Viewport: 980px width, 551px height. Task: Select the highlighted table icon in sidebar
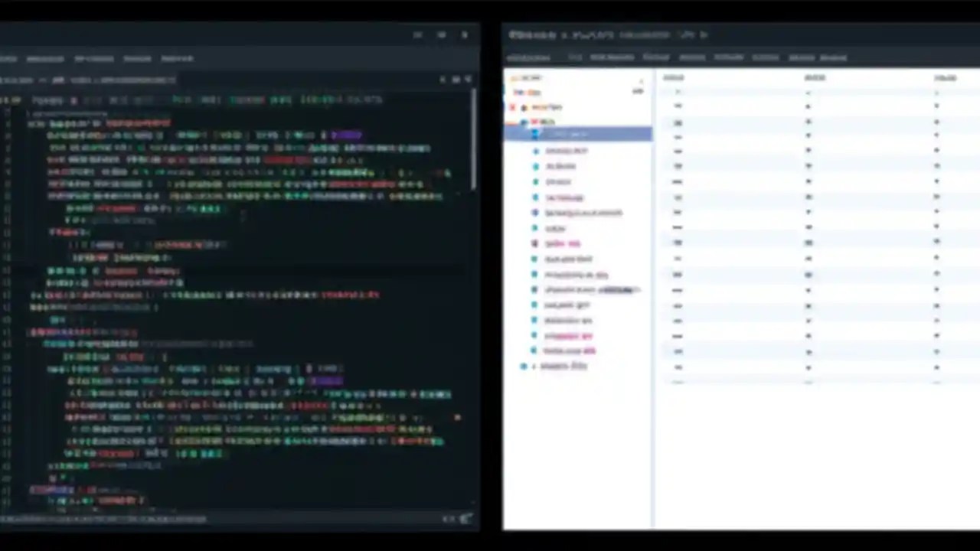click(x=536, y=134)
